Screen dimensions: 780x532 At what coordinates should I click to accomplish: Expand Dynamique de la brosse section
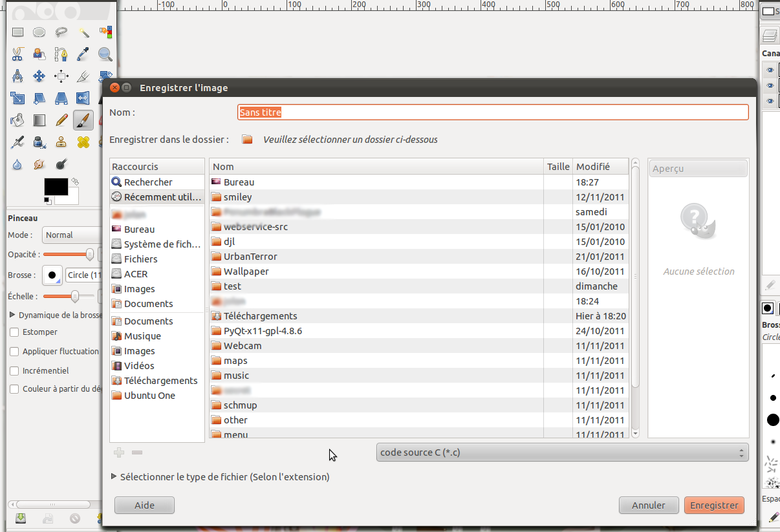point(13,315)
